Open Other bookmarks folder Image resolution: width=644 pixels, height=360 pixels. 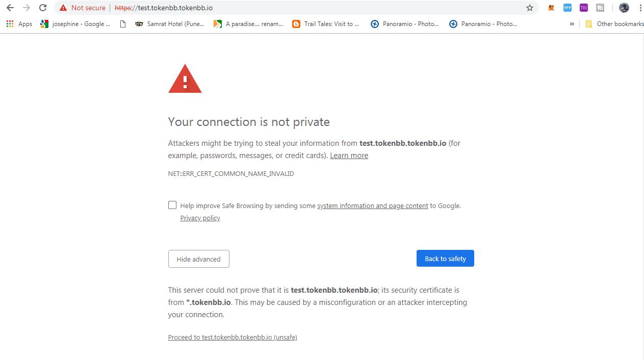click(x=614, y=24)
